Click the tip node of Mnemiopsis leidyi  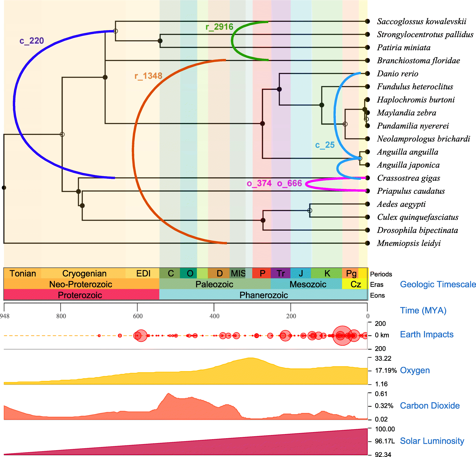367,243
